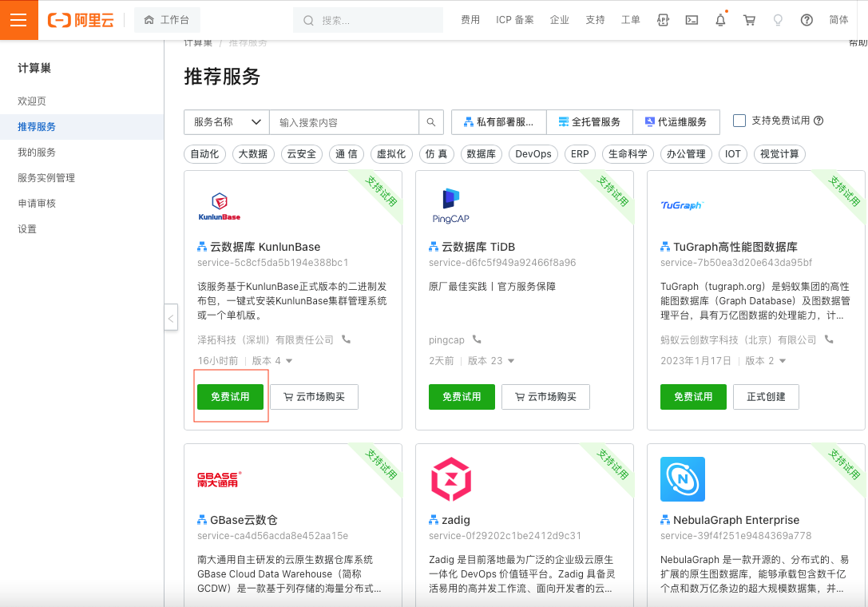The image size is (868, 607).
Task: Open 服务实例管理 in the sidebar
Action: click(46, 178)
